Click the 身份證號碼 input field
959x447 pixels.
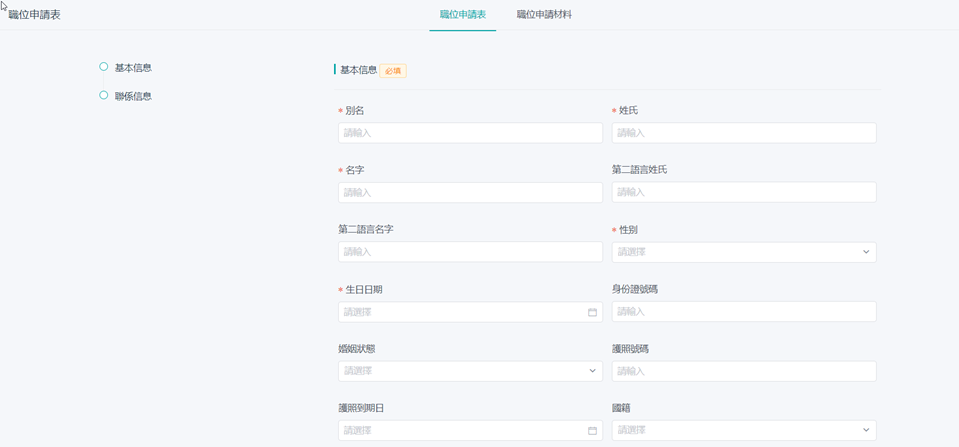tap(743, 312)
